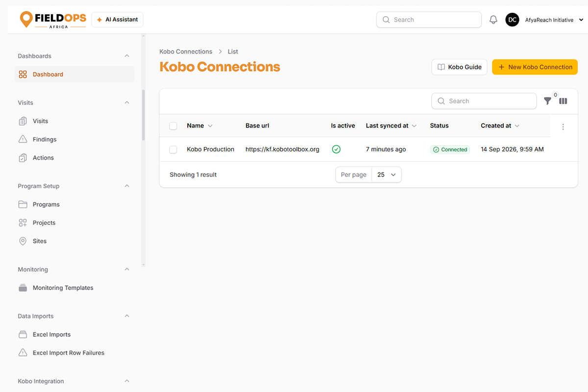Open Excel Imports in sidebar
This screenshot has height=392, width=588.
(74, 335)
